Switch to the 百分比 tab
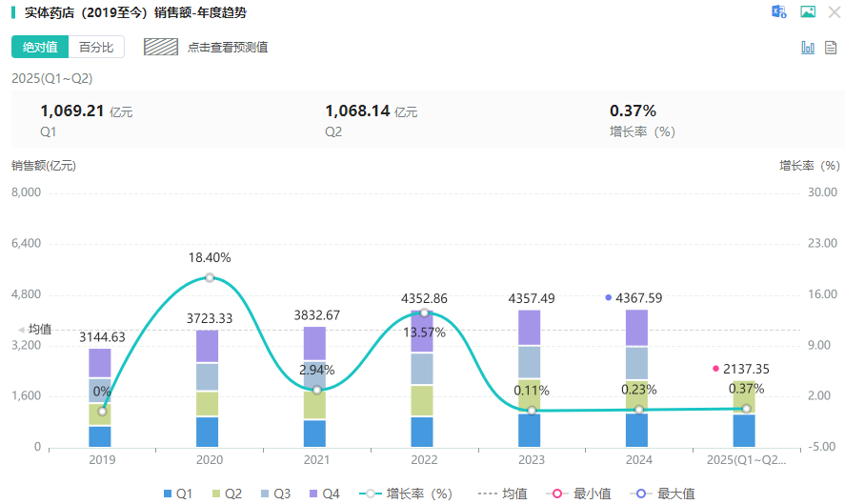Image resolution: width=845 pixels, height=504 pixels. 96,47
